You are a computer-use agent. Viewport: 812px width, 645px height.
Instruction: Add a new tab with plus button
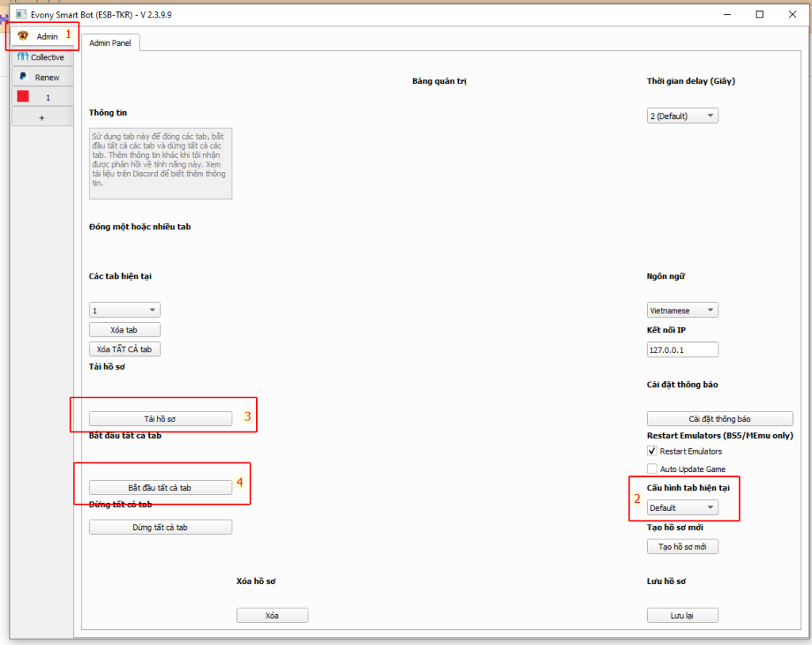pos(42,117)
